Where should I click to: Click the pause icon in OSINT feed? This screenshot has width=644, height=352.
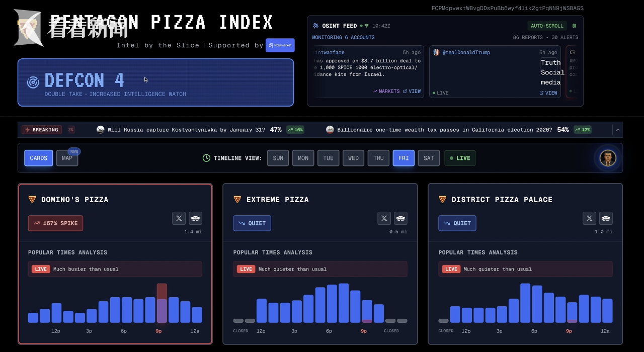click(x=574, y=26)
